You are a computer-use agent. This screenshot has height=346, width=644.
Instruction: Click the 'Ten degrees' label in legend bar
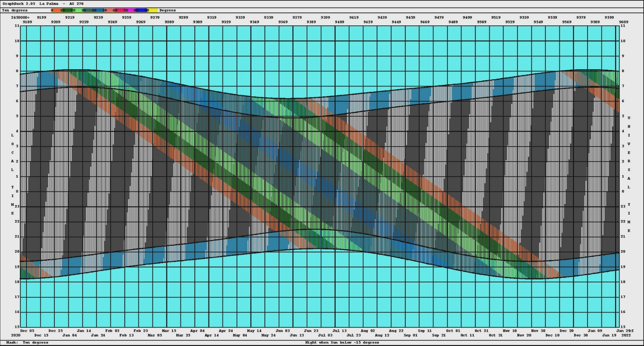point(15,10)
